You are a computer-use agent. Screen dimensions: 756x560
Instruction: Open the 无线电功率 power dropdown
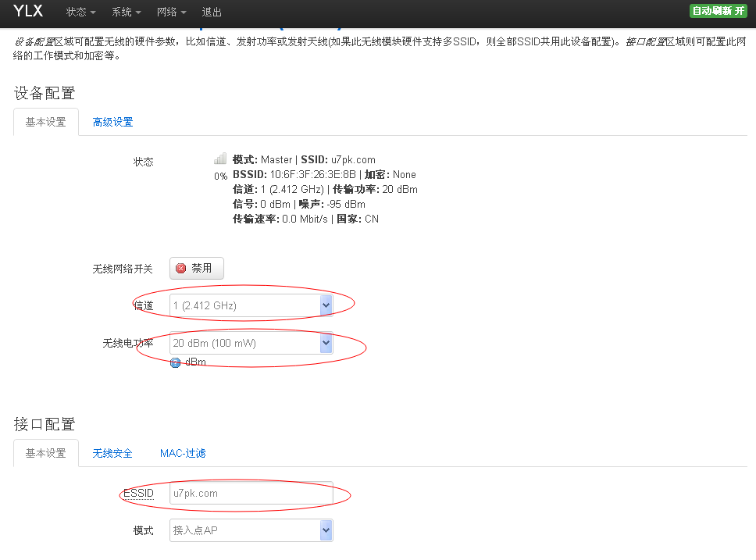tap(251, 343)
